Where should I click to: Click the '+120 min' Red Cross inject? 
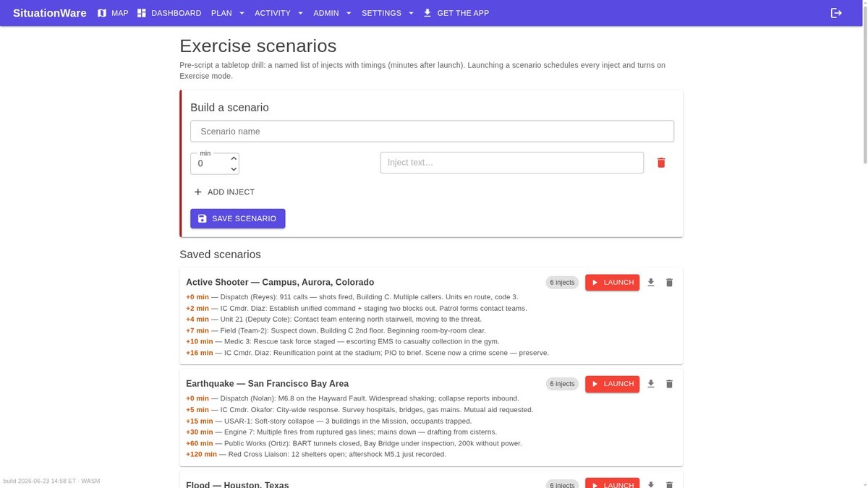[316, 455]
